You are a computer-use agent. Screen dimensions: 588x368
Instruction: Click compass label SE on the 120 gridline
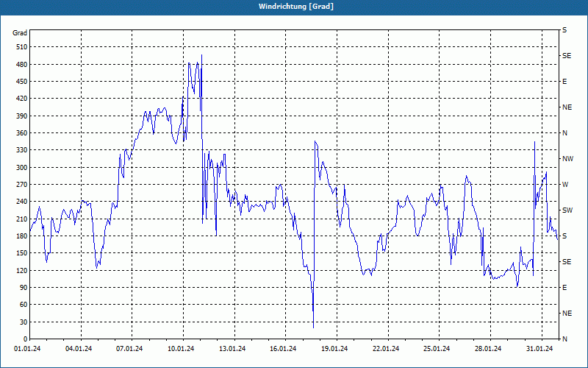coord(567,262)
